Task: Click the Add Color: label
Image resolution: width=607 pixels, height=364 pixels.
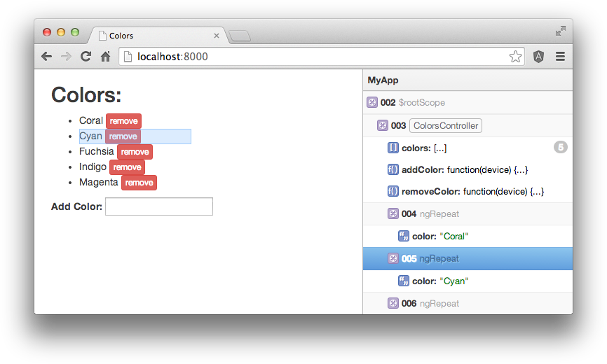Action: pos(76,206)
